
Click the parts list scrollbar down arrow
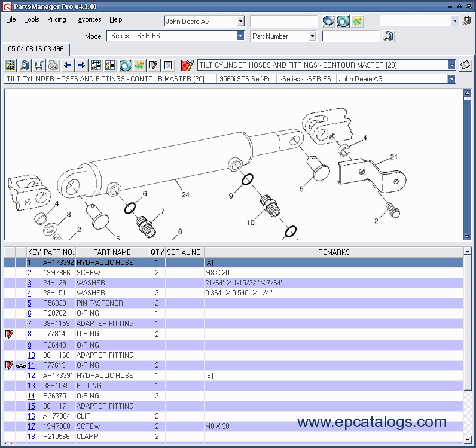tap(468, 439)
